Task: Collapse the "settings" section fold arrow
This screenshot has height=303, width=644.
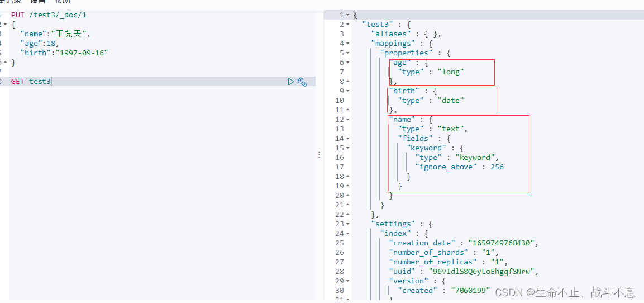Action: click(x=348, y=224)
